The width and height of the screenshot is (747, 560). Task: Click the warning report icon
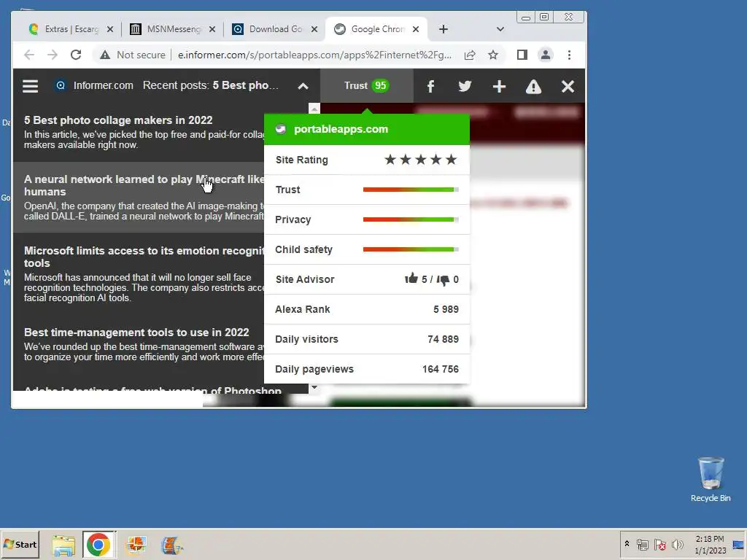tap(533, 87)
